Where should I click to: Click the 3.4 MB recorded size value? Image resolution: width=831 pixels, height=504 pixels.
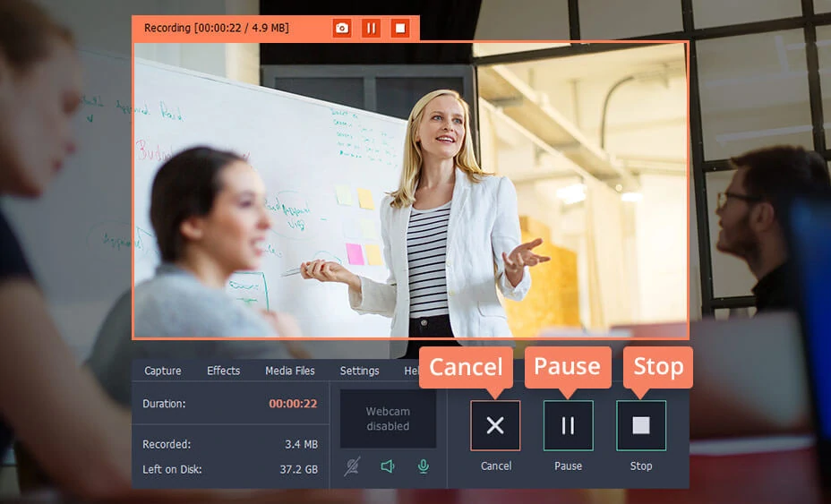pos(299,444)
